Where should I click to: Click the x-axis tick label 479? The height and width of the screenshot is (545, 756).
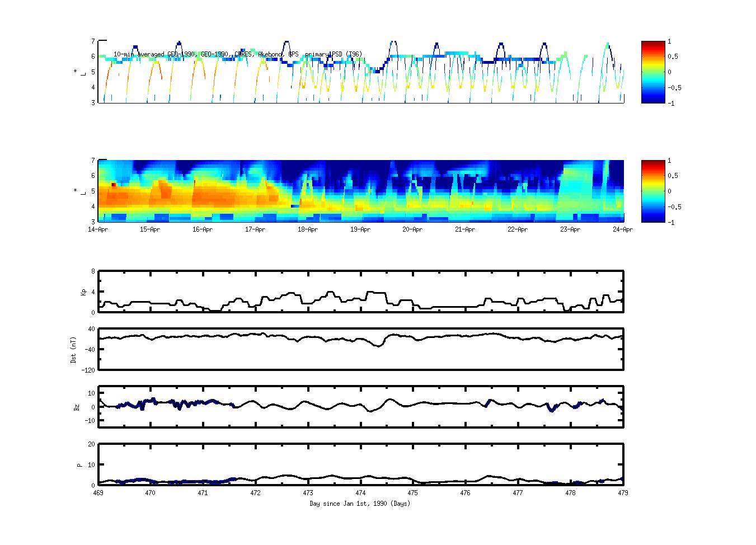[x=622, y=493]
